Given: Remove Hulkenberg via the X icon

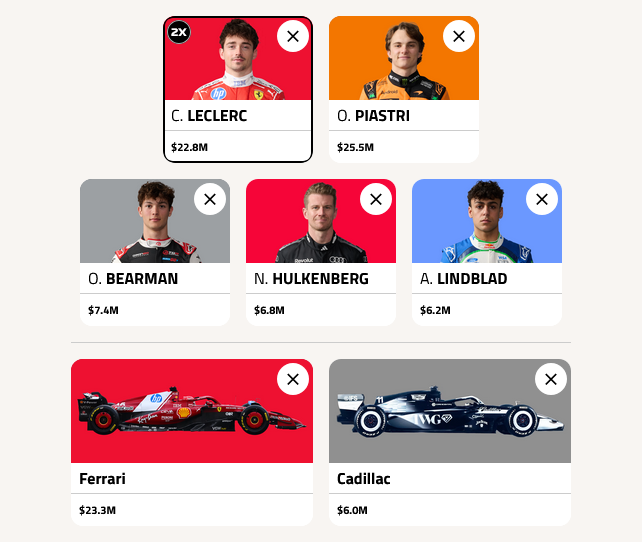Looking at the screenshot, I should pyautogui.click(x=376, y=199).
